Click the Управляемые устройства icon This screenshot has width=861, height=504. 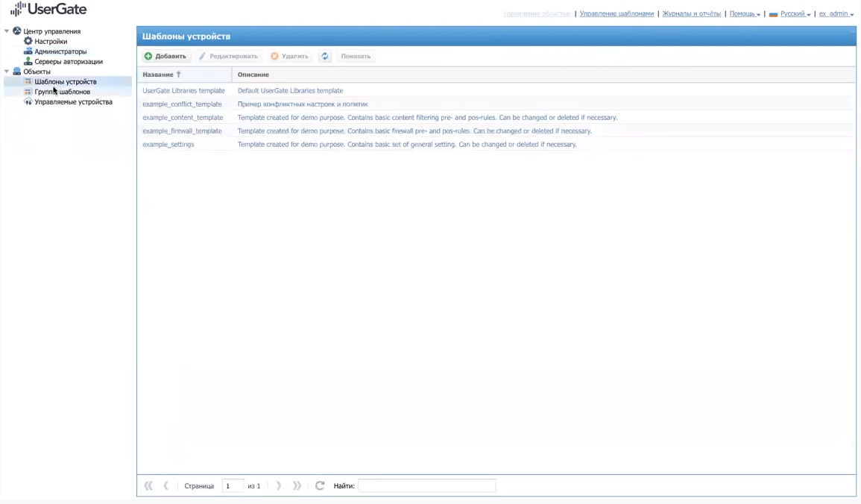tap(28, 101)
